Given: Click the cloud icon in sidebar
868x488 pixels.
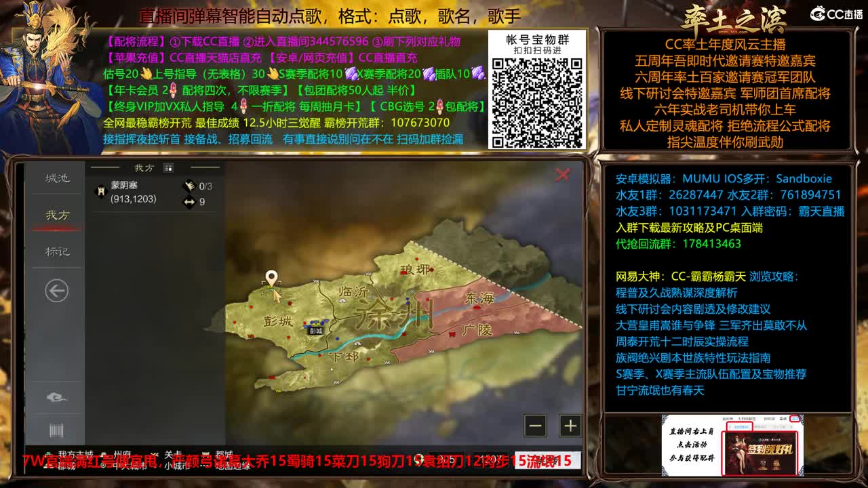Looking at the screenshot, I should tap(56, 396).
